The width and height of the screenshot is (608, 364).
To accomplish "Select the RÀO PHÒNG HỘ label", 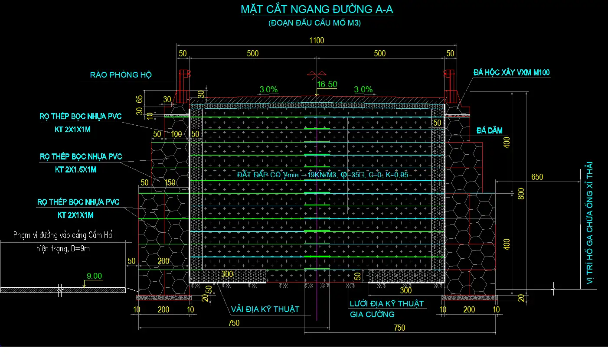I will point(121,75).
